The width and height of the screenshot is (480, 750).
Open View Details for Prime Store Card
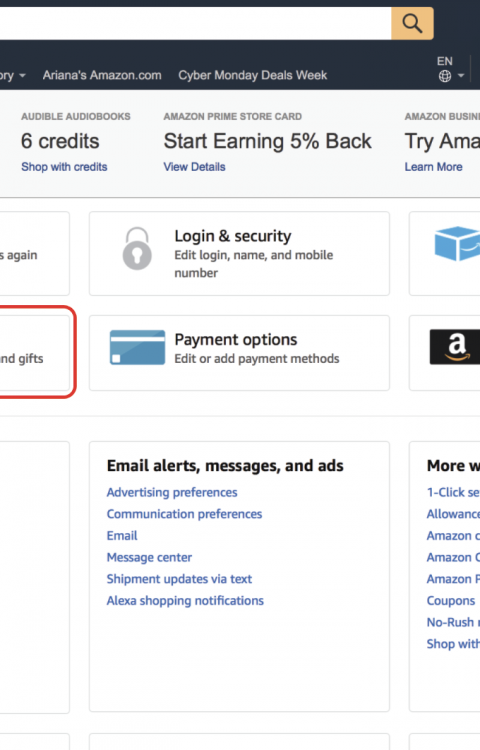194,167
